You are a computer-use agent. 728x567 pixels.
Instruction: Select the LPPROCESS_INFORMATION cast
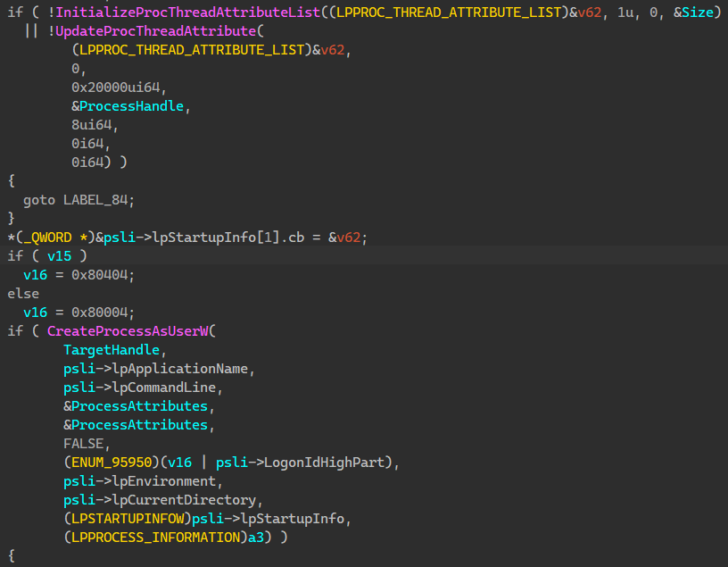coord(155,538)
